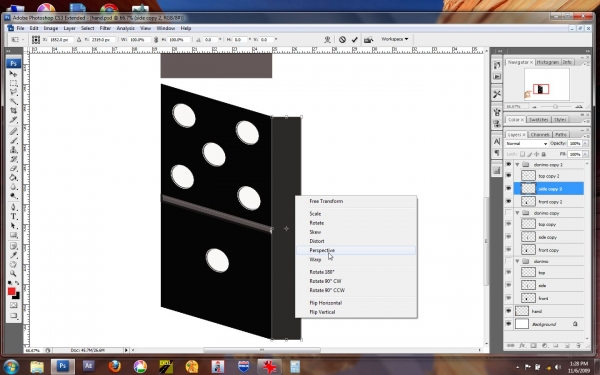This screenshot has width=600, height=375.
Task: Click the reference point location grid
Action: pos(36,39)
